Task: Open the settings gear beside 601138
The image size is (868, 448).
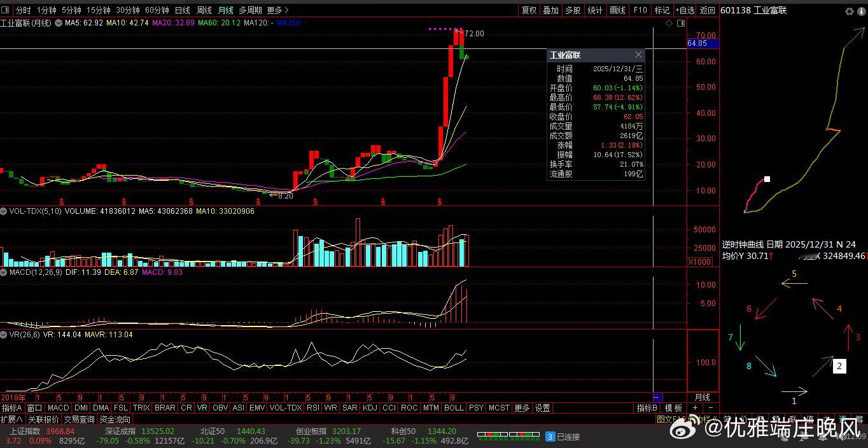Action: tap(849, 11)
